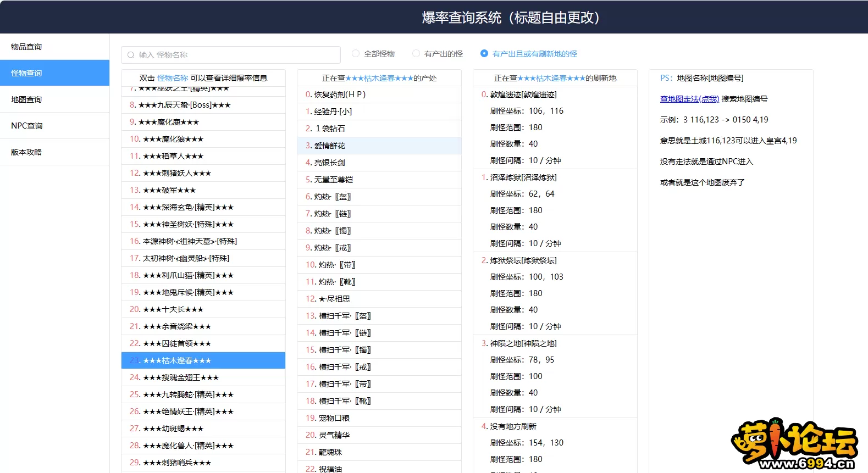This screenshot has height=473, width=868.
Task: Select monster ★★★魔化兽人·[精英]★★★
Action: tap(203, 446)
